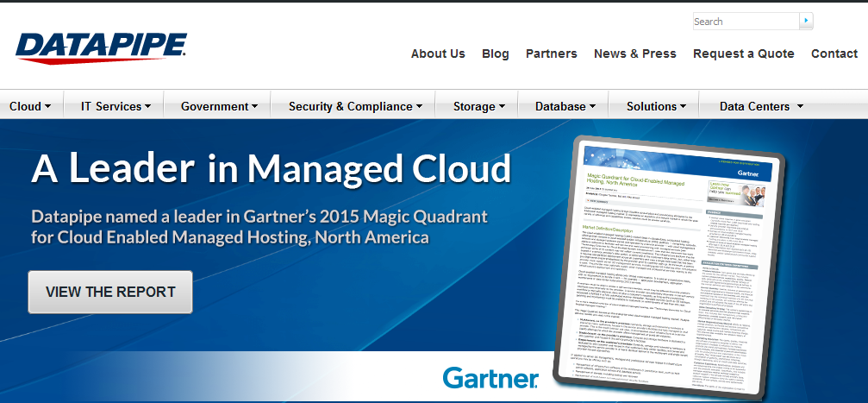Open the Contact page

tap(834, 54)
